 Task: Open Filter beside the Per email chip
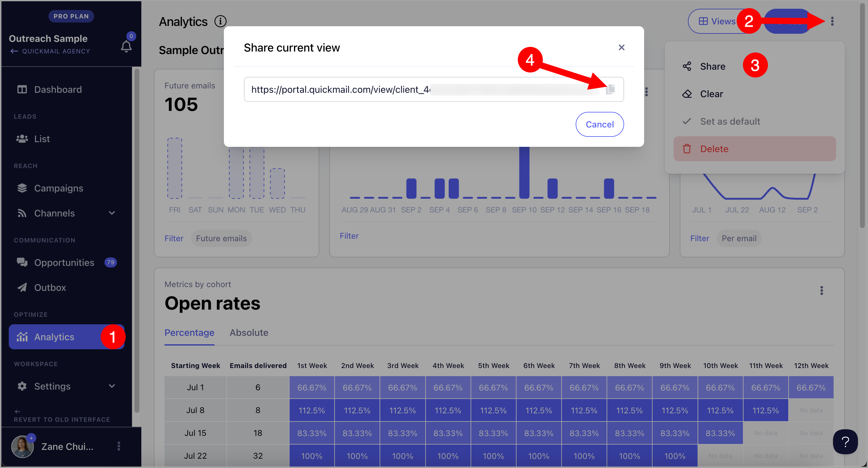pyautogui.click(x=699, y=238)
